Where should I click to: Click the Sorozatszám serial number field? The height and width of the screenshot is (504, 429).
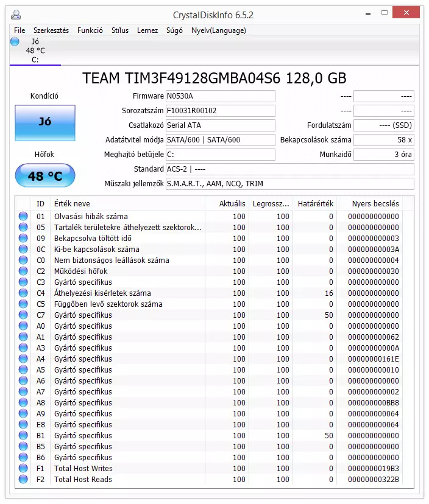(x=220, y=111)
